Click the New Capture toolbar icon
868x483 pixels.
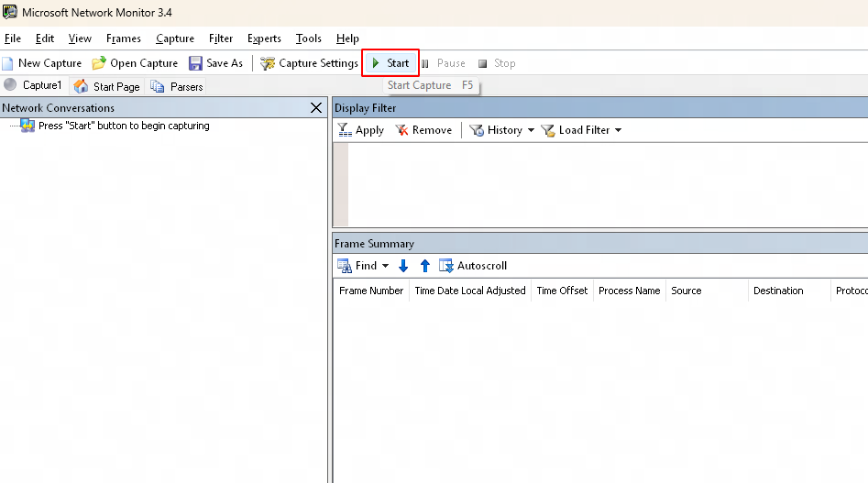click(x=7, y=63)
